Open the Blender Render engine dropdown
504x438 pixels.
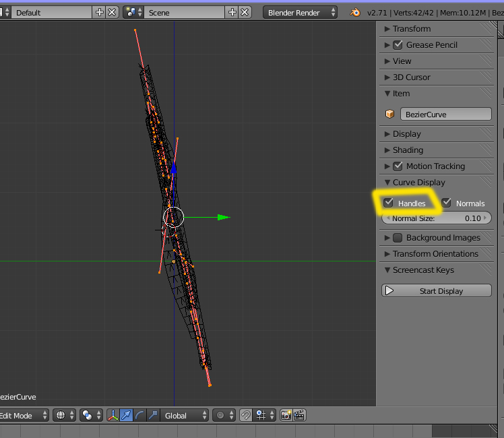point(301,12)
